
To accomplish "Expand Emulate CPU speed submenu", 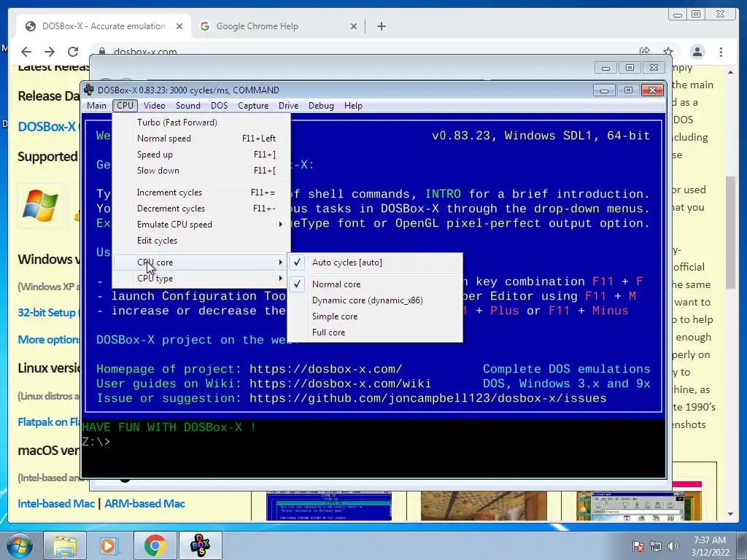I will tap(201, 225).
